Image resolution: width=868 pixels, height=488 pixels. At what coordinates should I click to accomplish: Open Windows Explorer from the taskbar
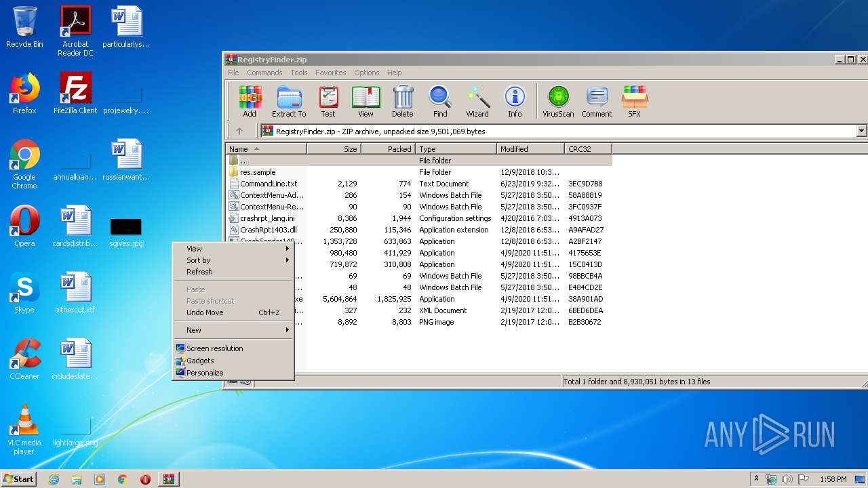pos(77,479)
